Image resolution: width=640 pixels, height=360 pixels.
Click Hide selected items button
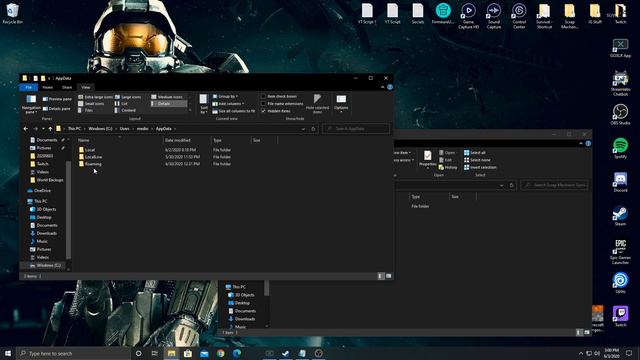tap(317, 104)
